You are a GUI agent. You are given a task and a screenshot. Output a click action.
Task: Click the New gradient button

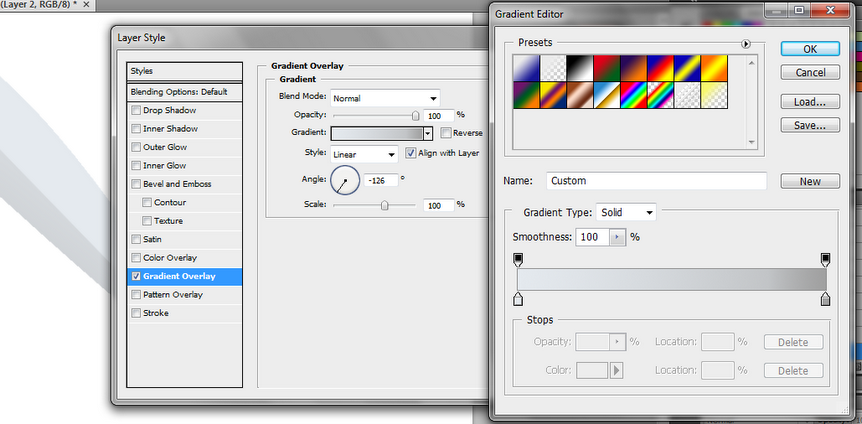click(810, 181)
